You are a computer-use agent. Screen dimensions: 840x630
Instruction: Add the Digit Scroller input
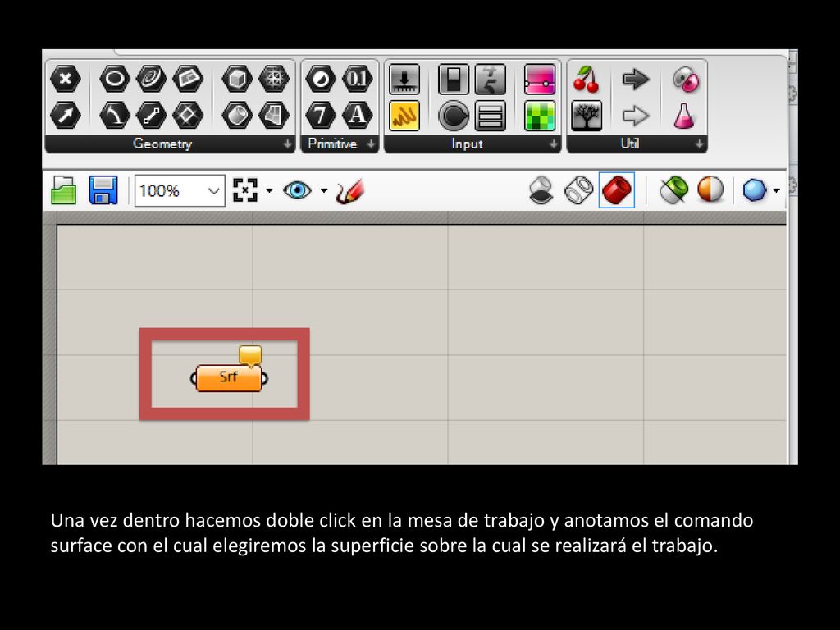(x=491, y=80)
